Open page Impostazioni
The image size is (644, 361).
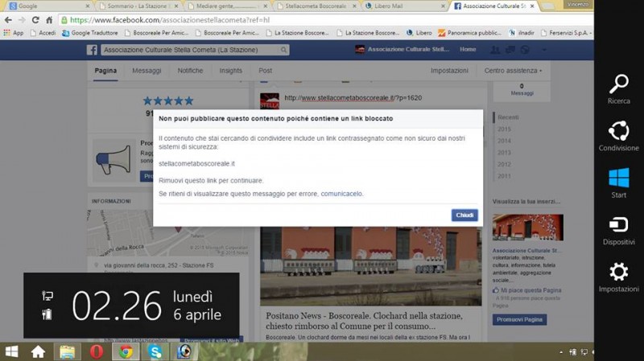(x=449, y=71)
